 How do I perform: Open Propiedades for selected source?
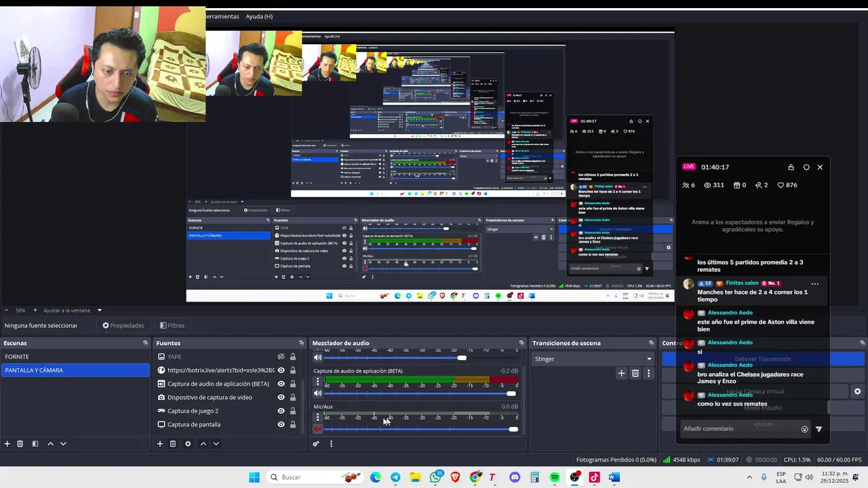123,325
